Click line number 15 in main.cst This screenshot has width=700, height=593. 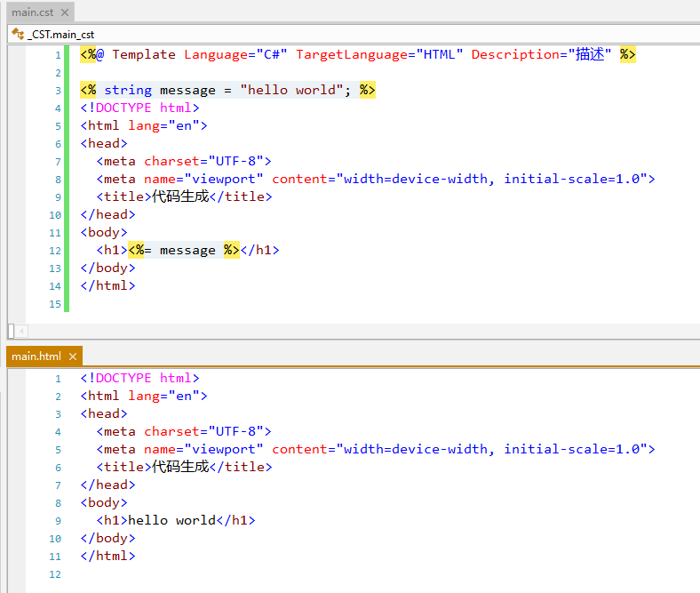pos(55,304)
